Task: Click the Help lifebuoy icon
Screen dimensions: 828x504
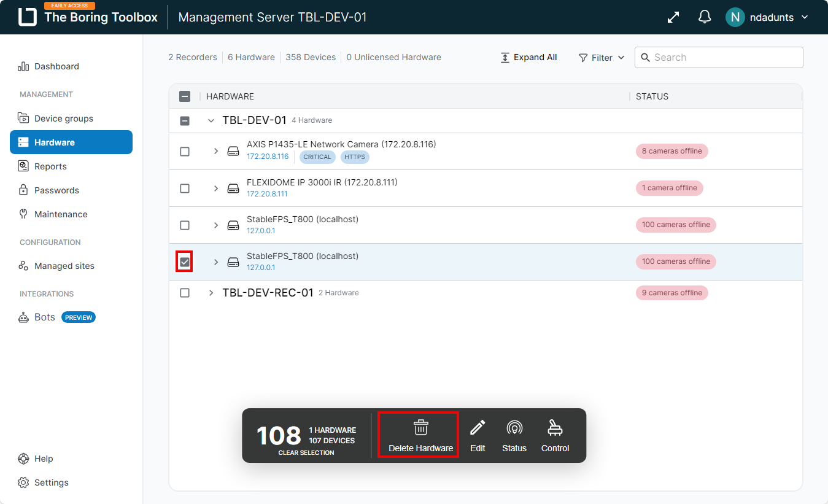Action: pos(23,459)
